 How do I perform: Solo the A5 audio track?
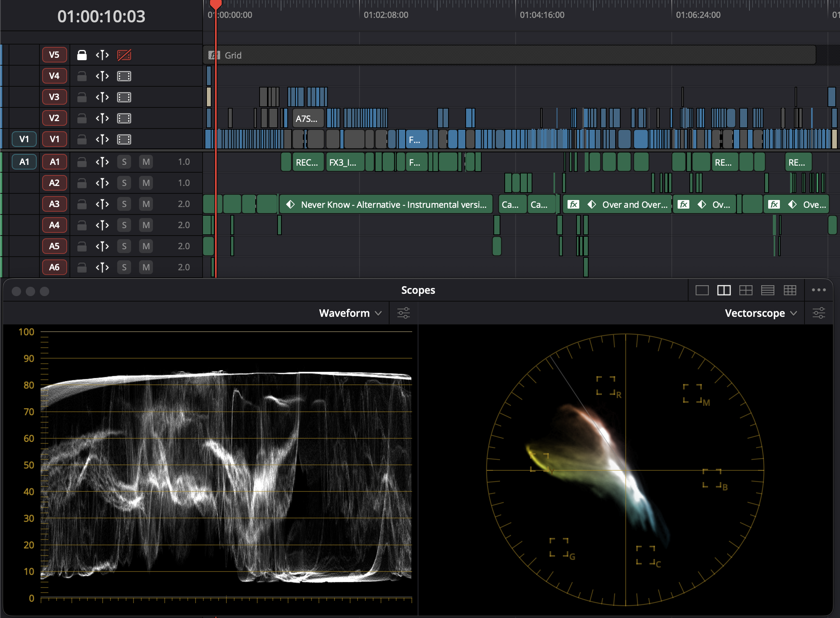coord(124,246)
